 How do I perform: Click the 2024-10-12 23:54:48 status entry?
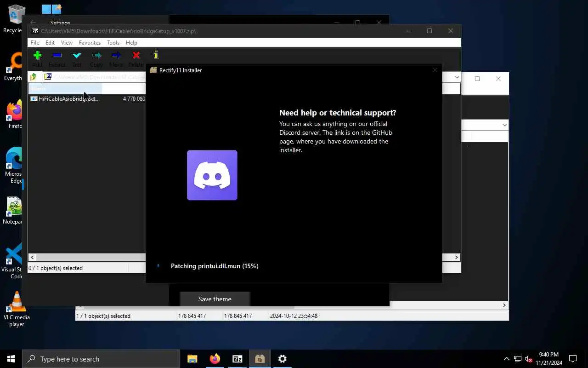(294, 316)
